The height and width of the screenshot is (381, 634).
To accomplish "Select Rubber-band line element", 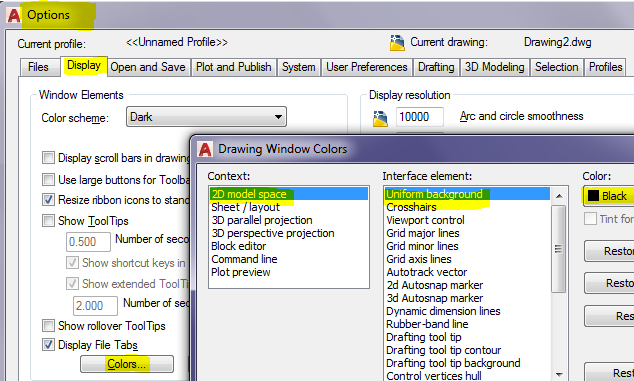I will [x=467, y=324].
